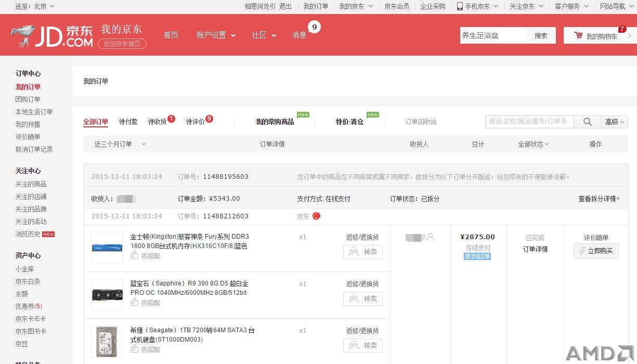Open 京东白条 in the sidebar

(x=28, y=281)
